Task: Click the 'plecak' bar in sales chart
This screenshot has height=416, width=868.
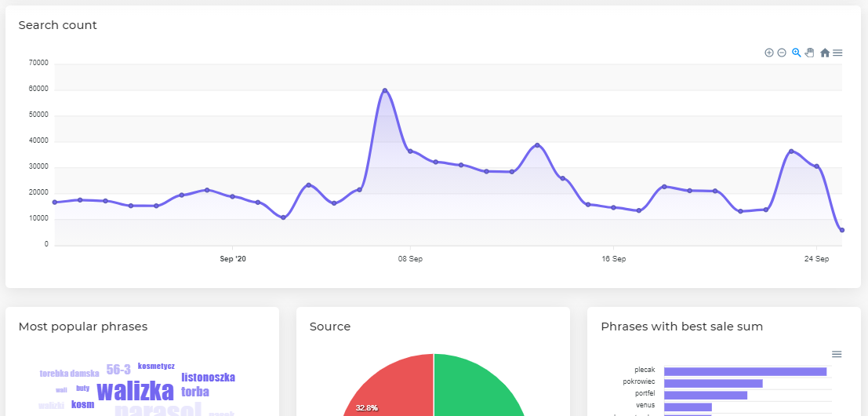Action: click(x=745, y=372)
